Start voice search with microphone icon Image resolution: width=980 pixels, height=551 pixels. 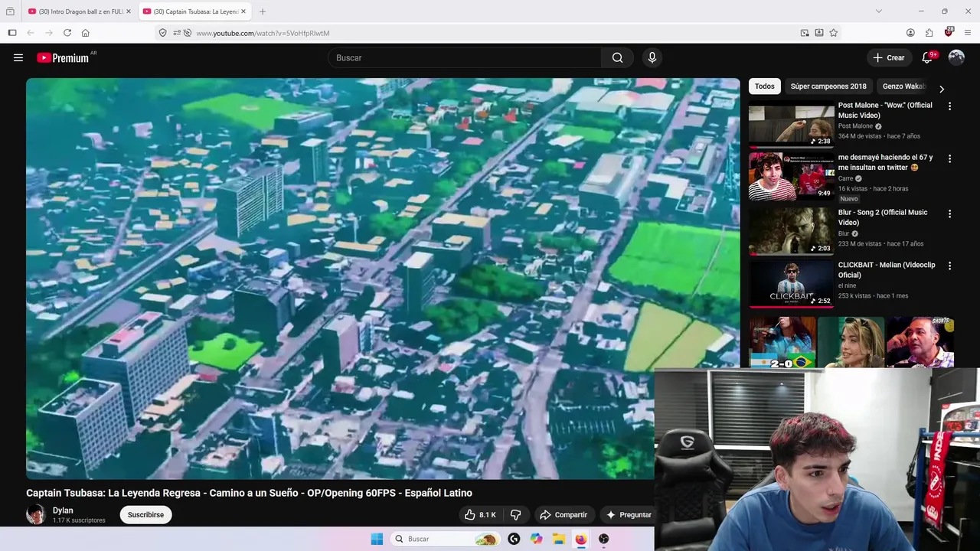coord(652,57)
